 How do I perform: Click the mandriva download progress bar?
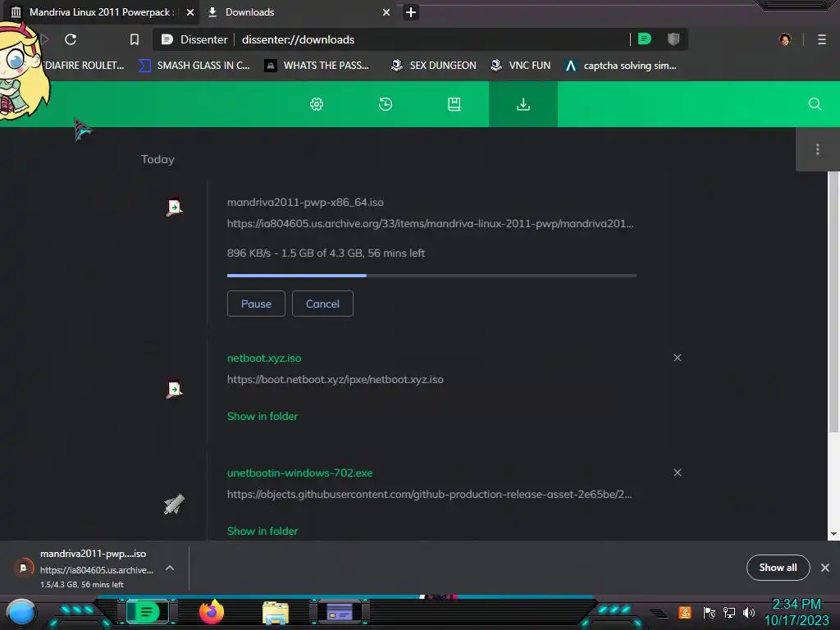tap(431, 276)
